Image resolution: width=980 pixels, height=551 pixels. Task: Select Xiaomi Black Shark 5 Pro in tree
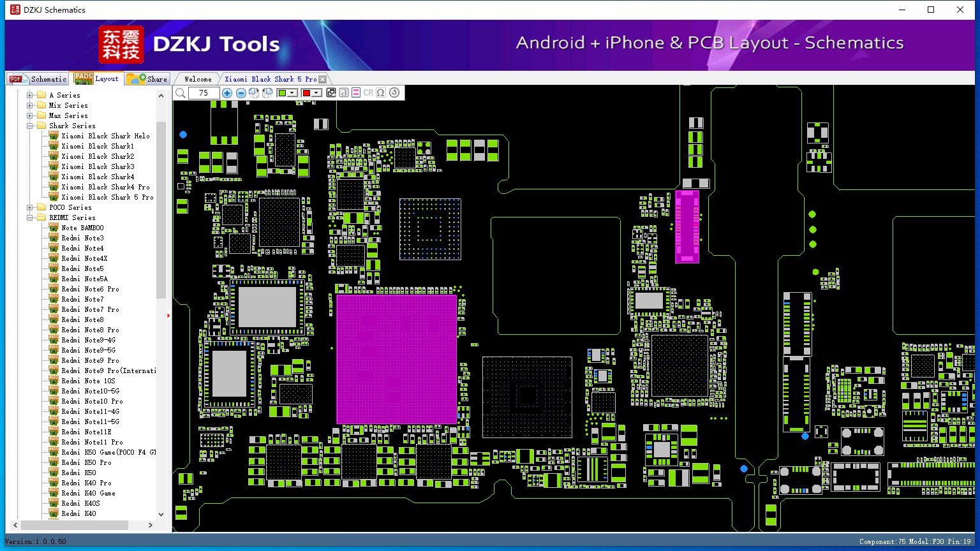point(107,197)
